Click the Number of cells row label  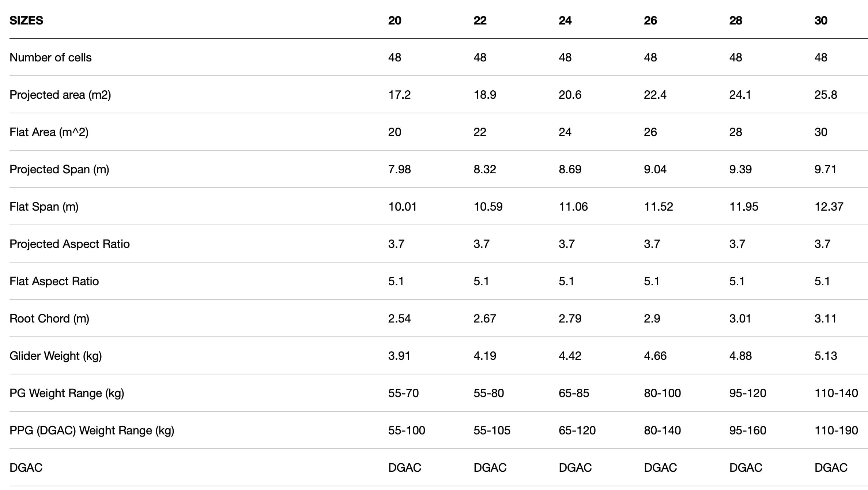[50, 57]
